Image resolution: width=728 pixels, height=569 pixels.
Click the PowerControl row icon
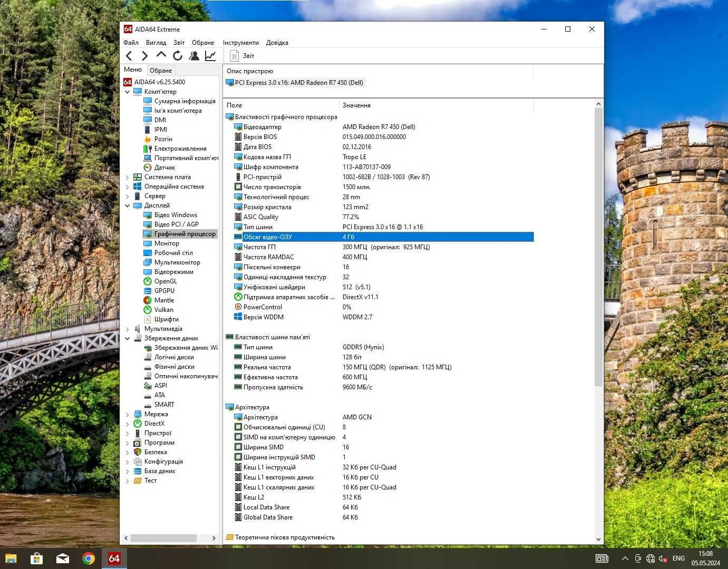tap(238, 307)
